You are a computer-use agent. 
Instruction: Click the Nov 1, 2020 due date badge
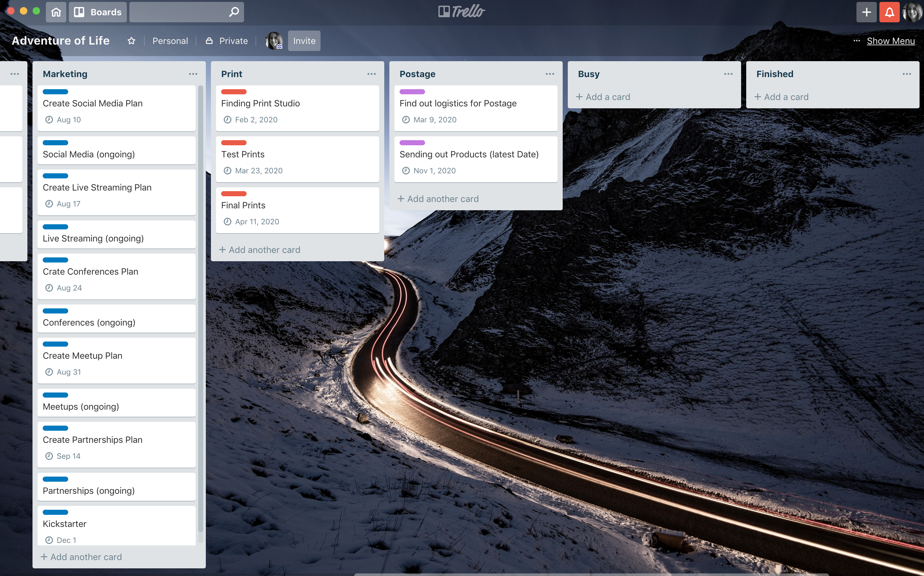[x=429, y=171]
